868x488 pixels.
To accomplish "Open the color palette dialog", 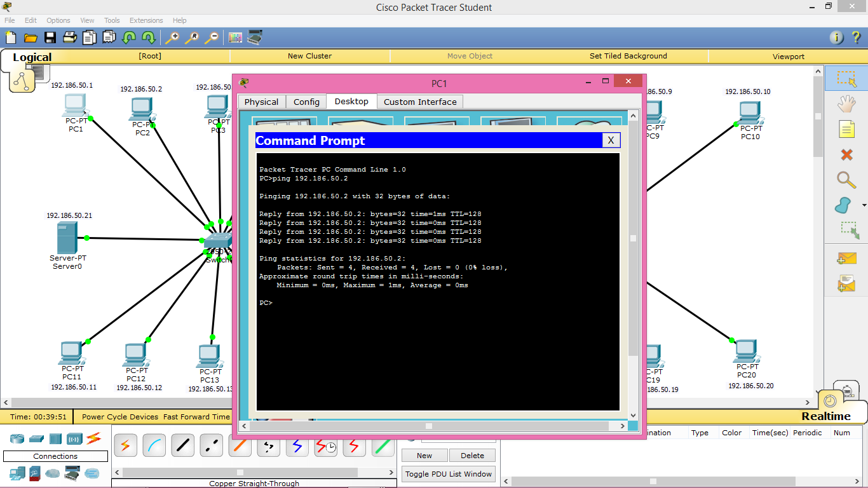I will pos(234,37).
